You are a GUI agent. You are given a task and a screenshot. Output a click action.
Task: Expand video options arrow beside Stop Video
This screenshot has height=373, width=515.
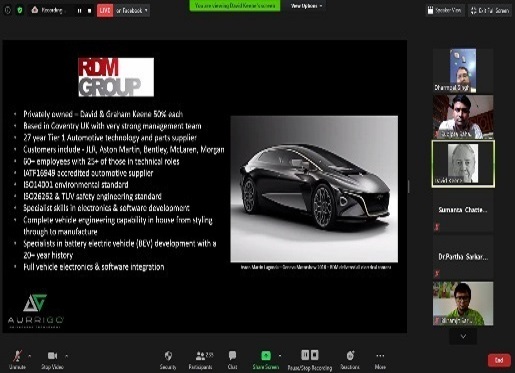pyautogui.click(x=66, y=356)
